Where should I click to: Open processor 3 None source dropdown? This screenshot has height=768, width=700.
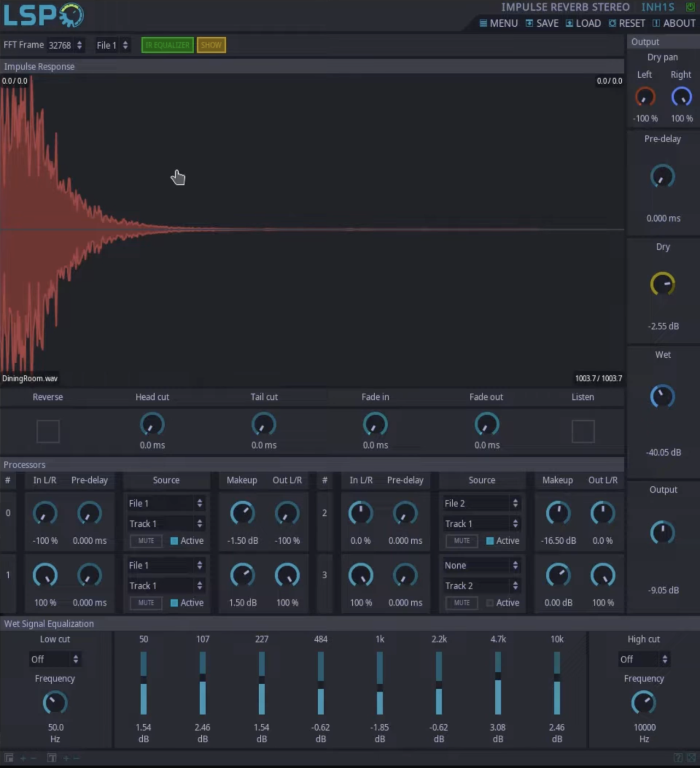(481, 565)
